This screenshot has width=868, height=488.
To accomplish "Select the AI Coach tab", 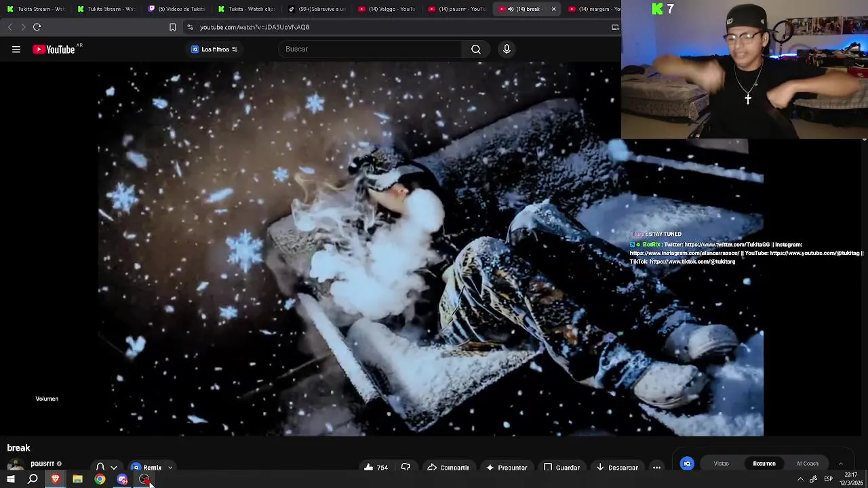I will point(807,464).
